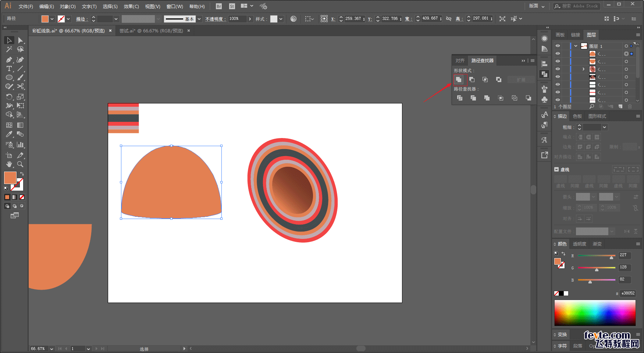
Task: Click the Divide pathfinder icon
Action: coord(459,98)
